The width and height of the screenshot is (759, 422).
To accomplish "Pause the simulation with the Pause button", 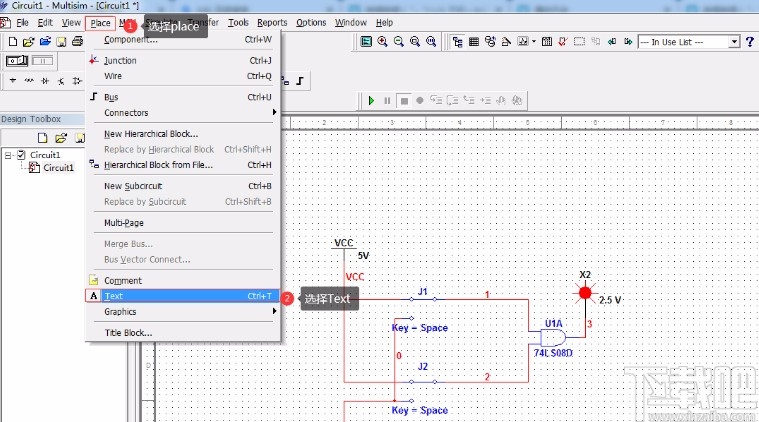I will (387, 101).
